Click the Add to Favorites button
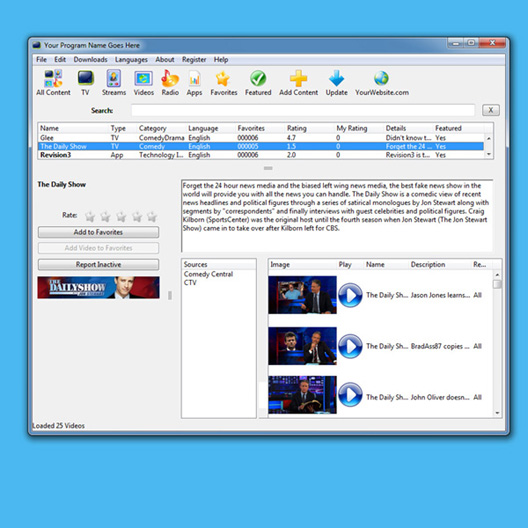This screenshot has width=528, height=528. coord(98,232)
